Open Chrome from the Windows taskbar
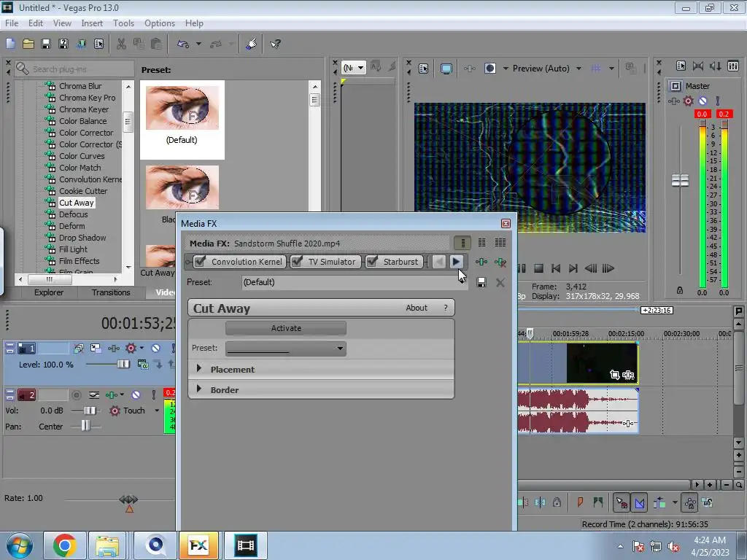The height and width of the screenshot is (560, 747). pos(65,545)
